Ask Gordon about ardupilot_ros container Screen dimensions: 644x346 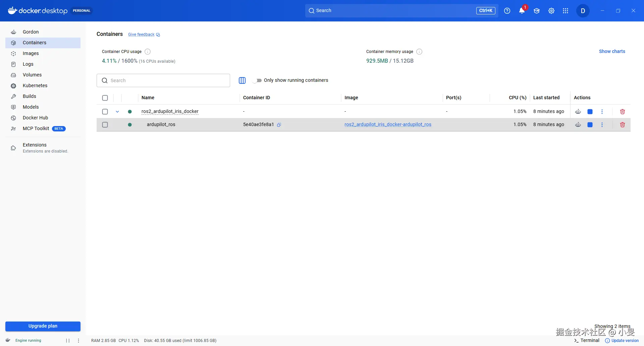[x=578, y=125]
